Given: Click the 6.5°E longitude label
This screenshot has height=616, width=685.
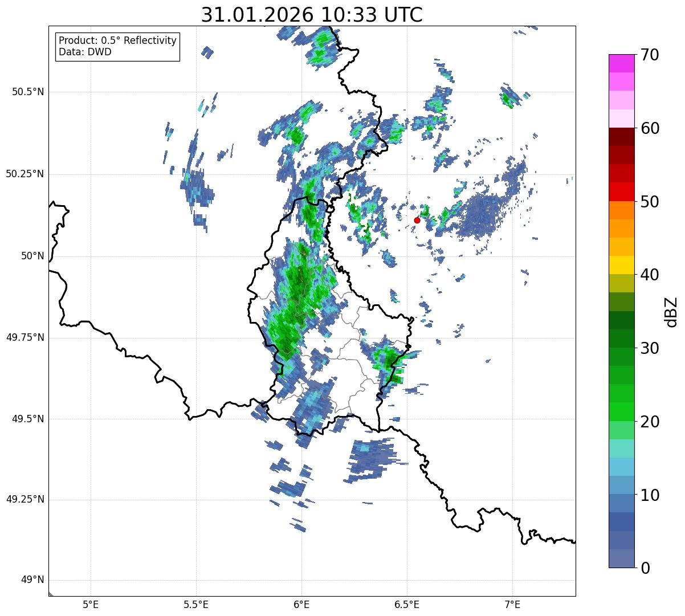Looking at the screenshot, I should click(407, 605).
